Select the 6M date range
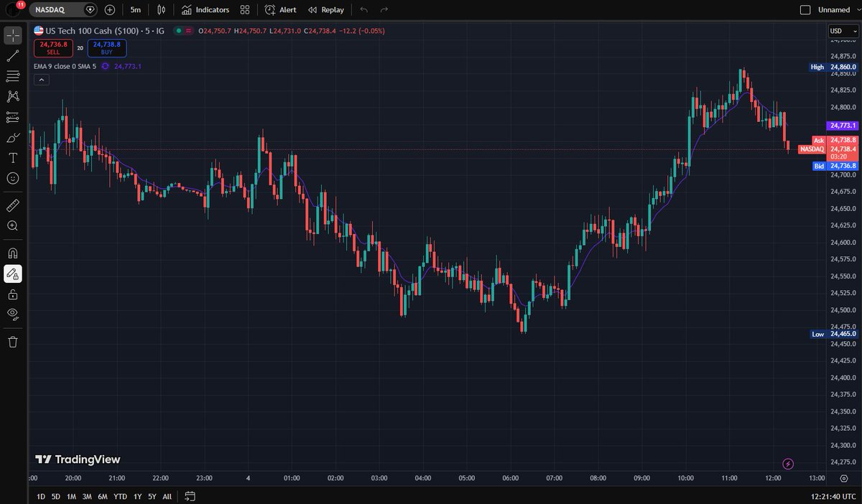This screenshot has width=862, height=504. (103, 496)
